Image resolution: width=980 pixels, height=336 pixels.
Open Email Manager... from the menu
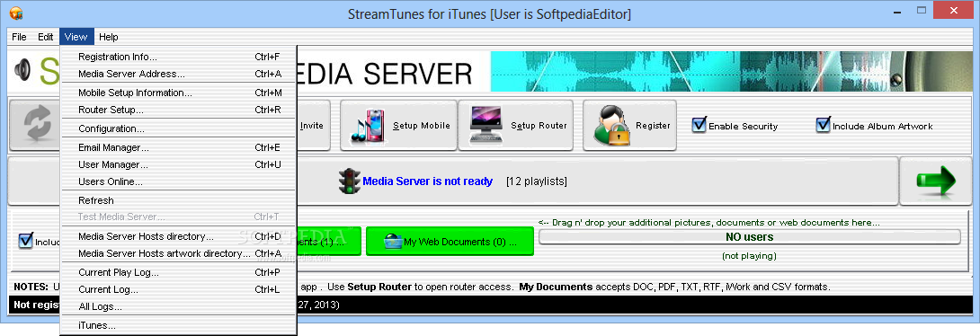(178, 148)
